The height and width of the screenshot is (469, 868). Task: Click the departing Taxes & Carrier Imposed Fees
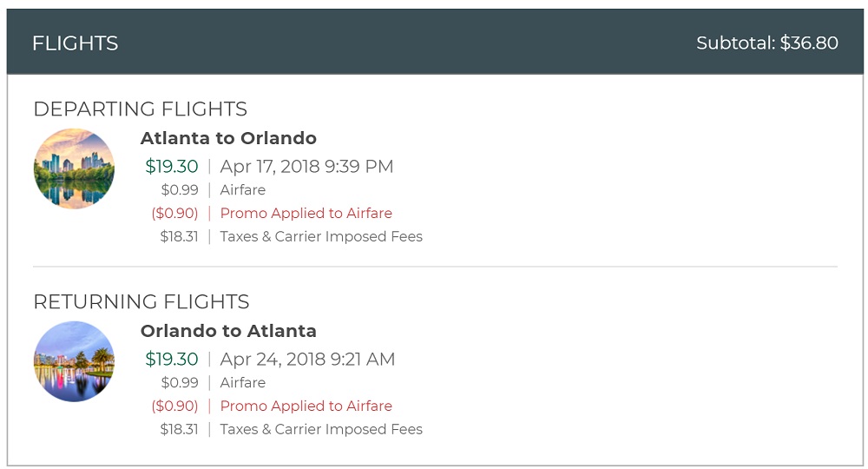coord(321,236)
